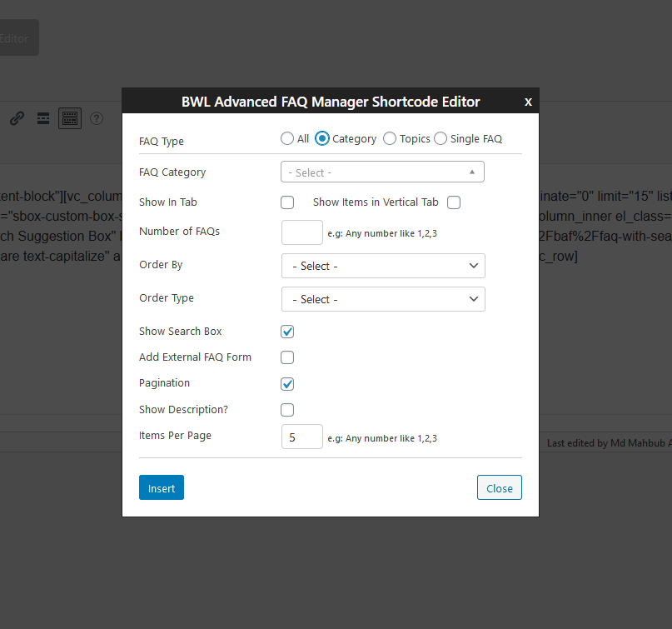Open the keyboard shortcuts help icon
The height and width of the screenshot is (629, 672).
coord(97,118)
